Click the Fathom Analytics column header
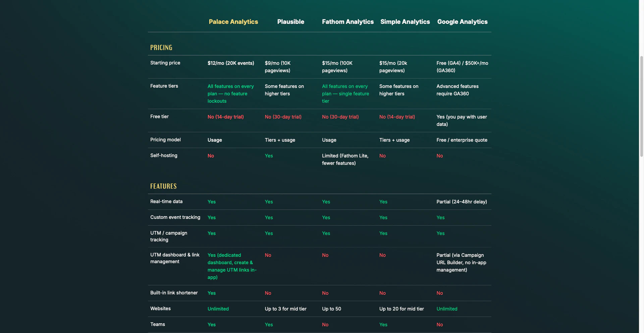The image size is (644, 333). (x=348, y=22)
